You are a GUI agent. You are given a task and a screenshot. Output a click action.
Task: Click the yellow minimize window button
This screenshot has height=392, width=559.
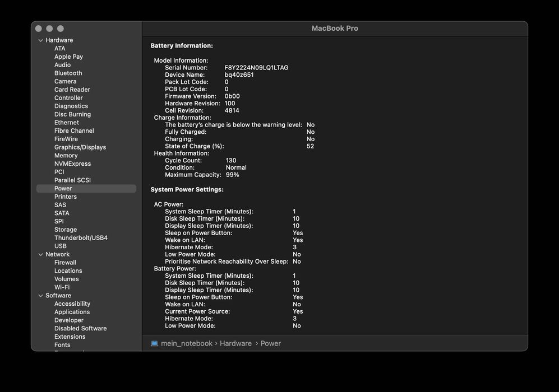(x=49, y=29)
